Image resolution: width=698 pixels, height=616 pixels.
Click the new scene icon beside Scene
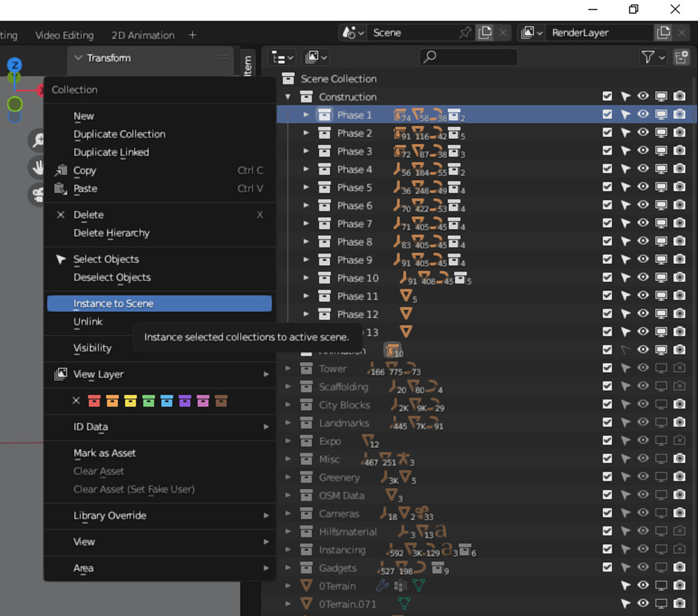coord(485,33)
